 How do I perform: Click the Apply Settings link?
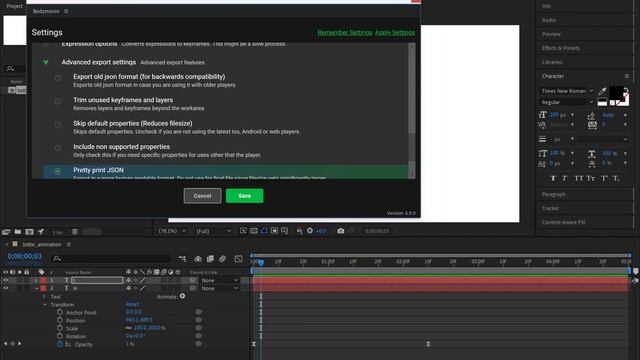395,32
